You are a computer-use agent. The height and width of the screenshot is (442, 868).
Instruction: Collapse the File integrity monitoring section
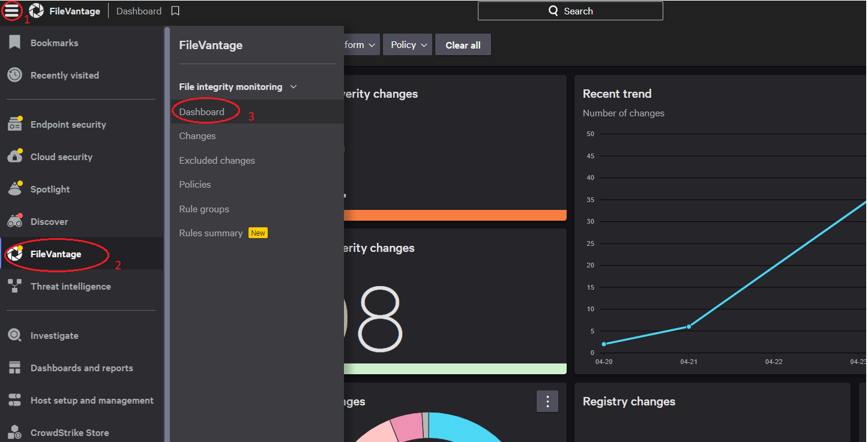click(294, 86)
